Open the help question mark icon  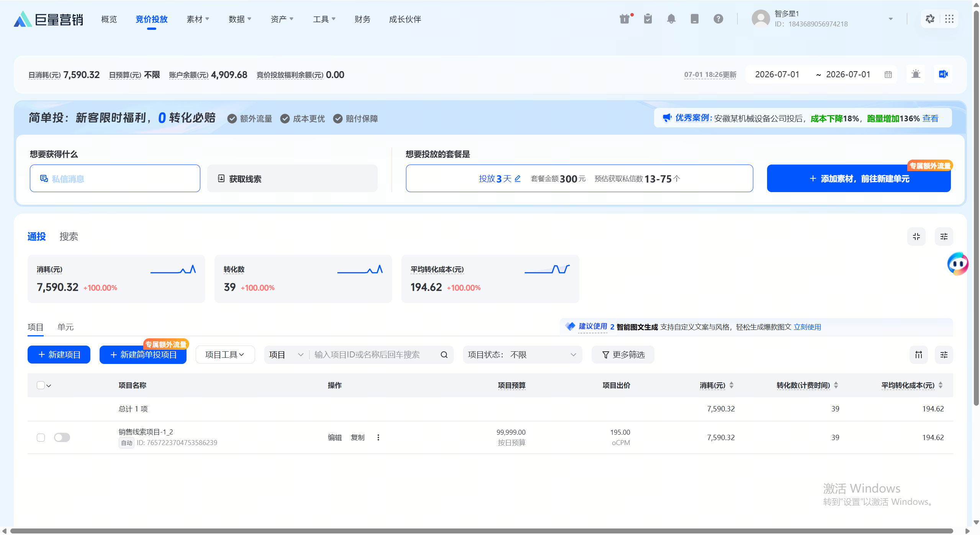(x=718, y=19)
